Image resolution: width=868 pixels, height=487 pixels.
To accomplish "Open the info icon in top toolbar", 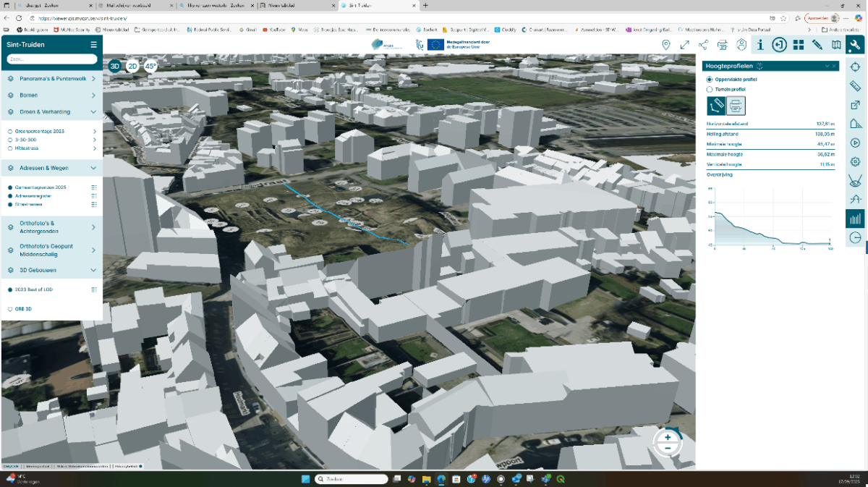I will 760,45.
